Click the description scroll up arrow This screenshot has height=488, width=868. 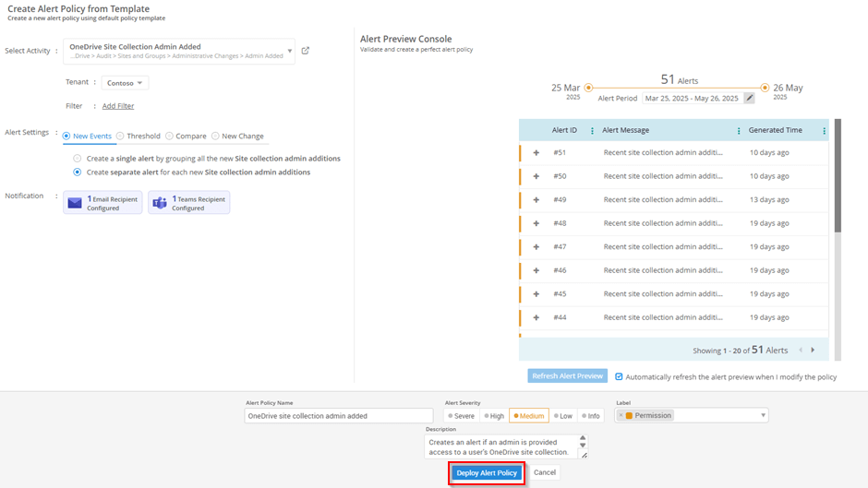tap(583, 438)
